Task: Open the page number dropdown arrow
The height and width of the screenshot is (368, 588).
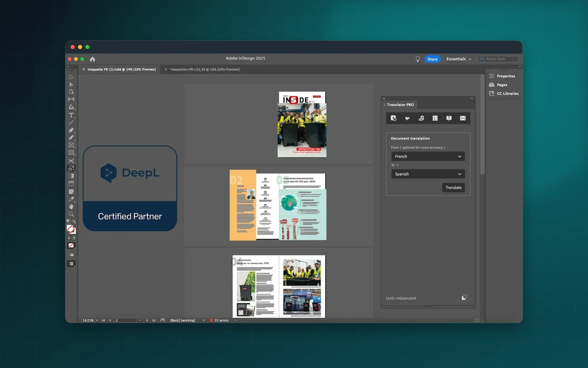Action: [140, 320]
